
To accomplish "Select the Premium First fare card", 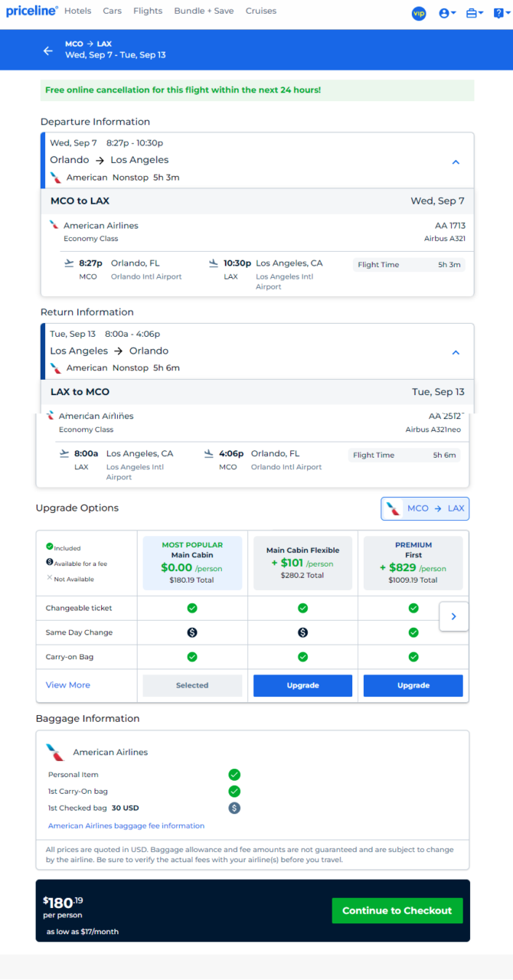I will 413,563.
